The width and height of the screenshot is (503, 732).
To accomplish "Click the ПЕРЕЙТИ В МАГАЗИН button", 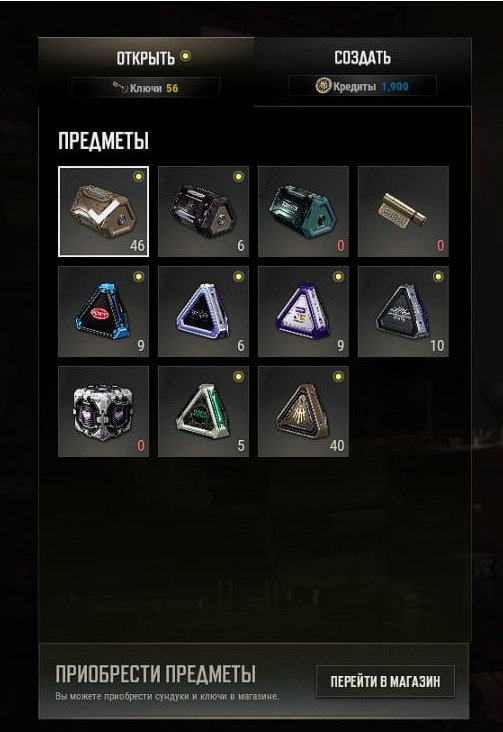I will (x=385, y=681).
